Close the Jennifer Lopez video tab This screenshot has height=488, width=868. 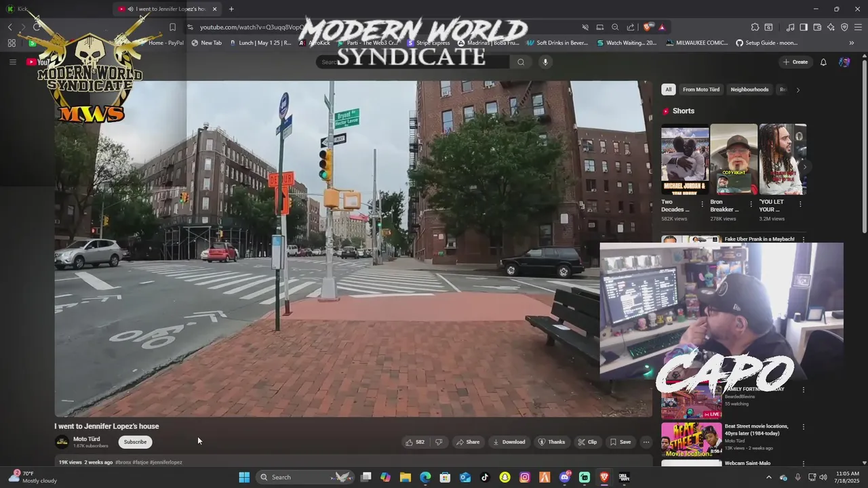[215, 9]
